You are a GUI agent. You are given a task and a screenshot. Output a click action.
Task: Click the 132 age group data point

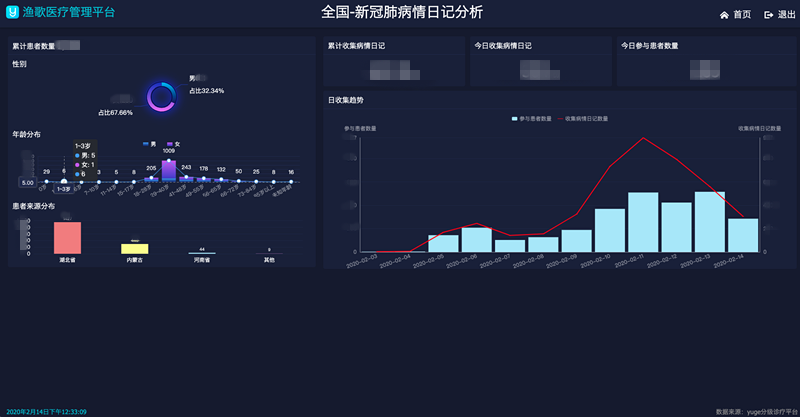coord(221,180)
